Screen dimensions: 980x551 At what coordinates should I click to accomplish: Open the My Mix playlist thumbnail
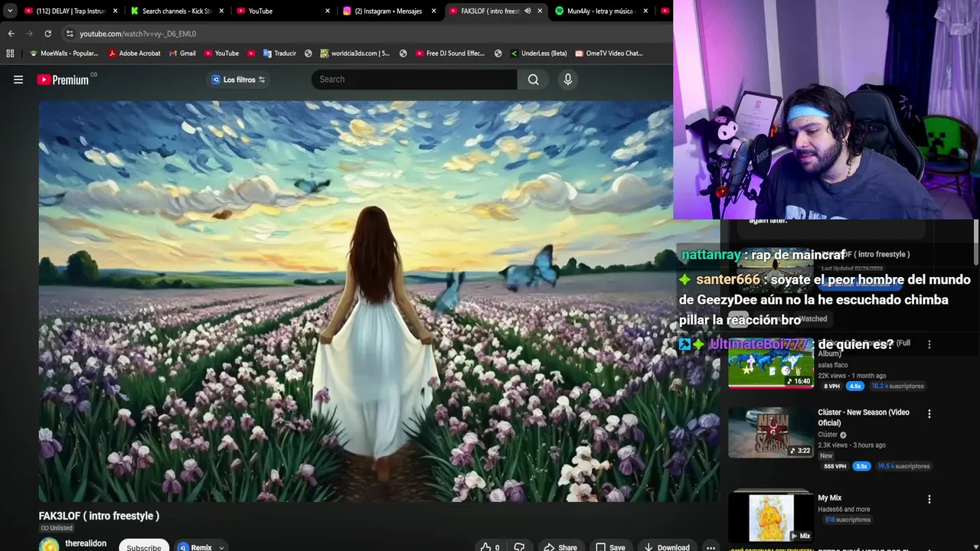coord(771,517)
